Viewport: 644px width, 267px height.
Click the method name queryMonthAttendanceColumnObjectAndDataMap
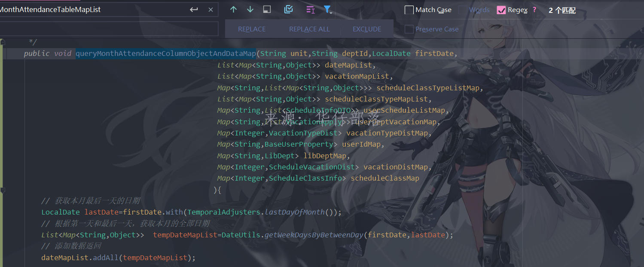pos(166,53)
